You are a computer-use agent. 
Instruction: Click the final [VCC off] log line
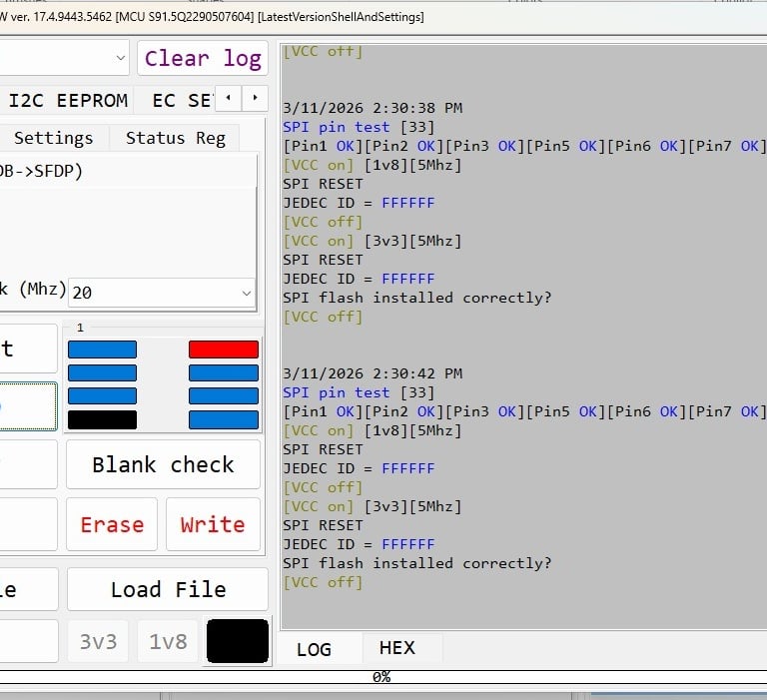323,582
